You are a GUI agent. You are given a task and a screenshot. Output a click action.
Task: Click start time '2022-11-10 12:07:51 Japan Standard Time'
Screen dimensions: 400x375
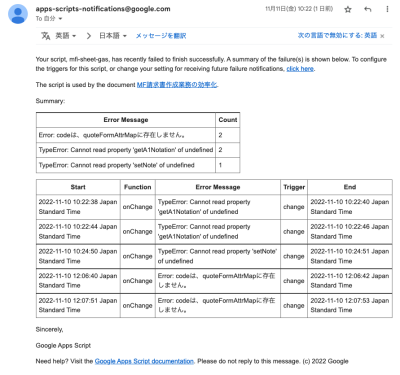pyautogui.click(x=78, y=305)
